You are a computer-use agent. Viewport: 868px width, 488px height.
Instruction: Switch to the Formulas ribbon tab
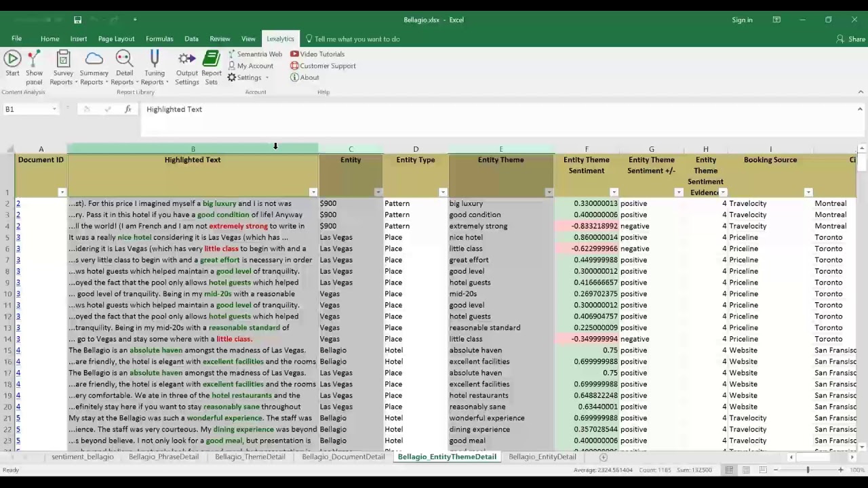point(159,39)
